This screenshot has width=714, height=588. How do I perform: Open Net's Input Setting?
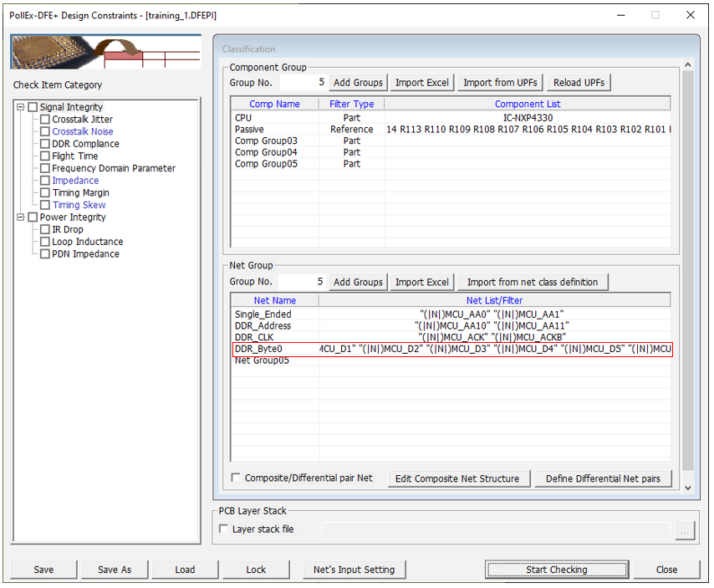pyautogui.click(x=354, y=570)
